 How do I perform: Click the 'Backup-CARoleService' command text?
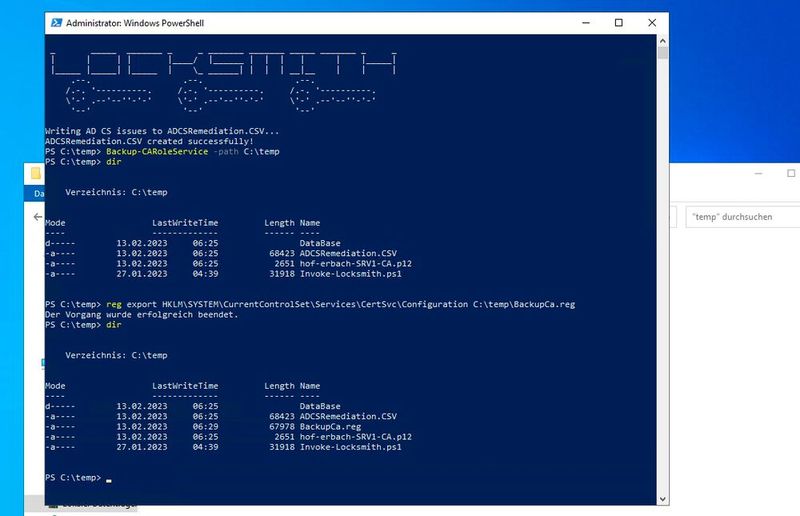(x=157, y=152)
